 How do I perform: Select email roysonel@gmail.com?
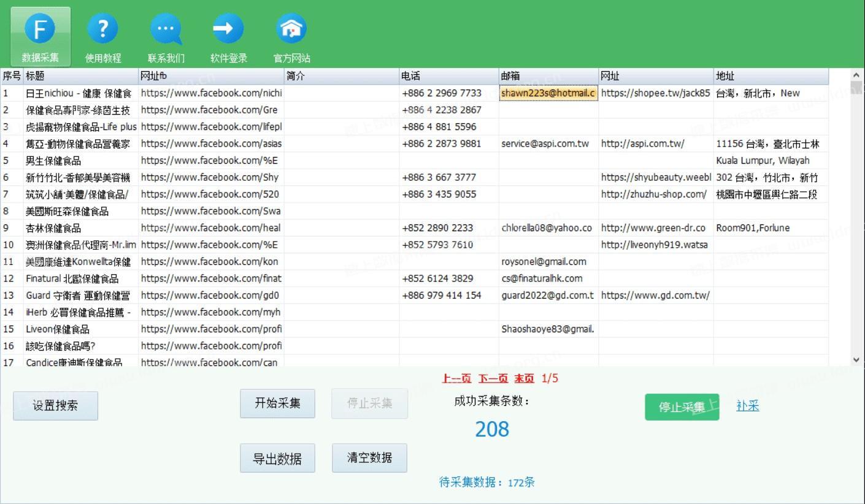549,262
